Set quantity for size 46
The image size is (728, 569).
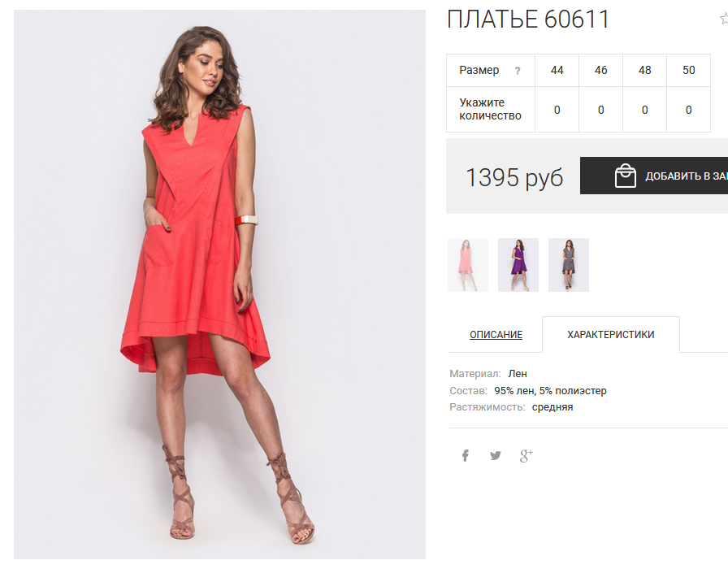tap(600, 110)
